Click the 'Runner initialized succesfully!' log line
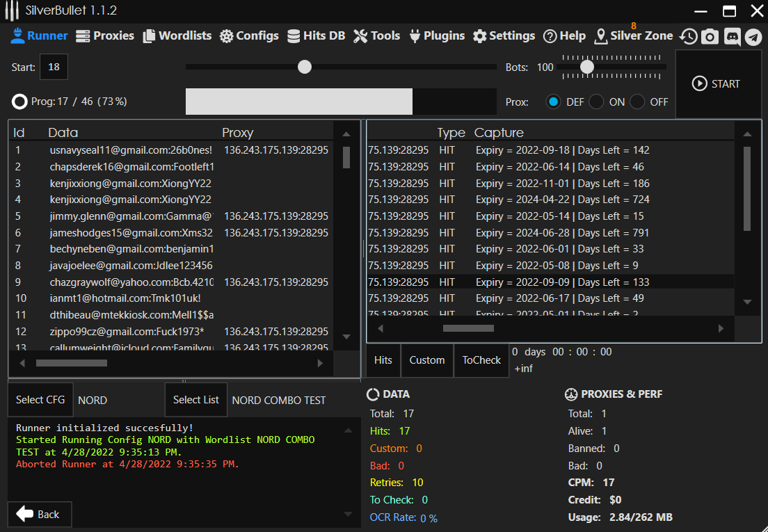Screen dimensions: 768x532 click(104, 428)
